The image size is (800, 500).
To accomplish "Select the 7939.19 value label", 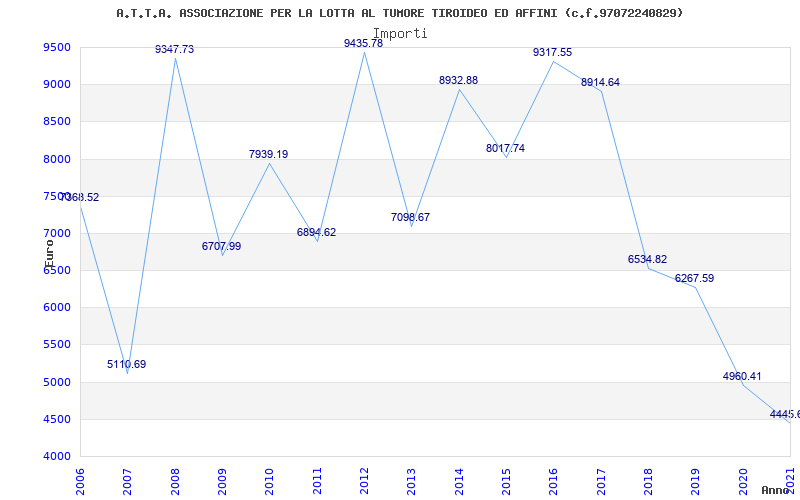I will coord(268,154).
